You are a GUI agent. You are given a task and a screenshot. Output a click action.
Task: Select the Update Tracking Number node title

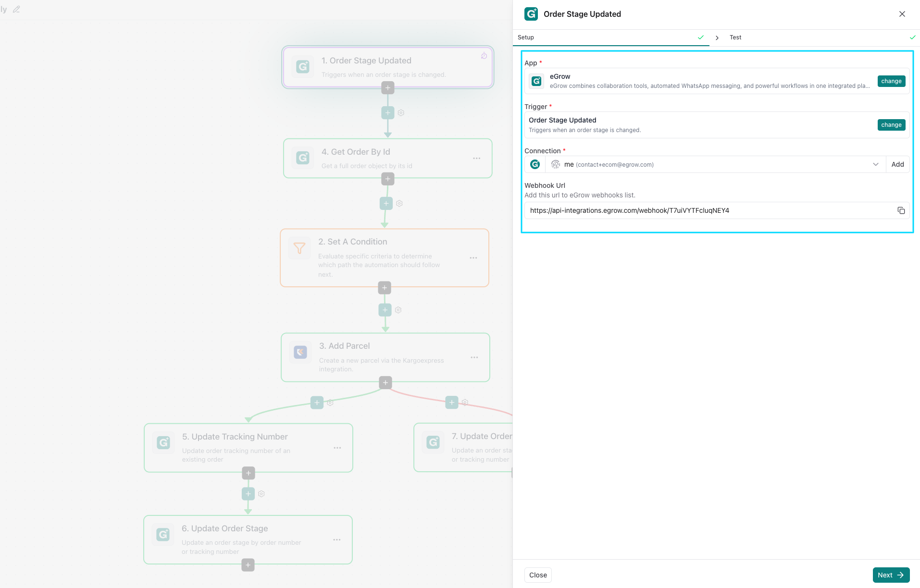click(x=235, y=437)
